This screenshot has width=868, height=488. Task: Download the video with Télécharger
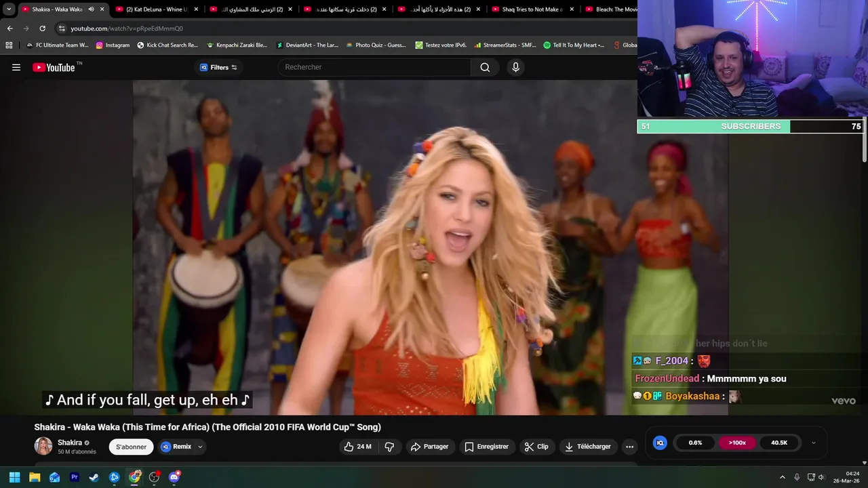tap(588, 447)
